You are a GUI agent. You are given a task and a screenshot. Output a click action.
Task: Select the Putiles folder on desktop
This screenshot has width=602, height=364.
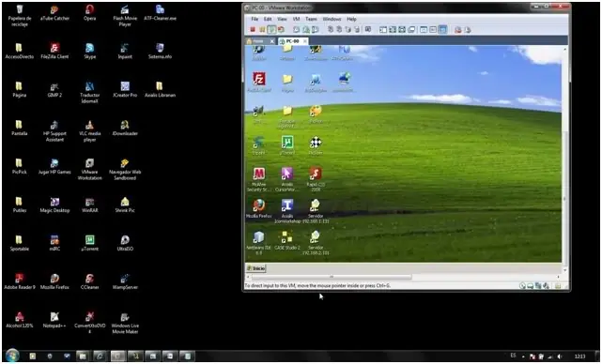pyautogui.click(x=19, y=205)
